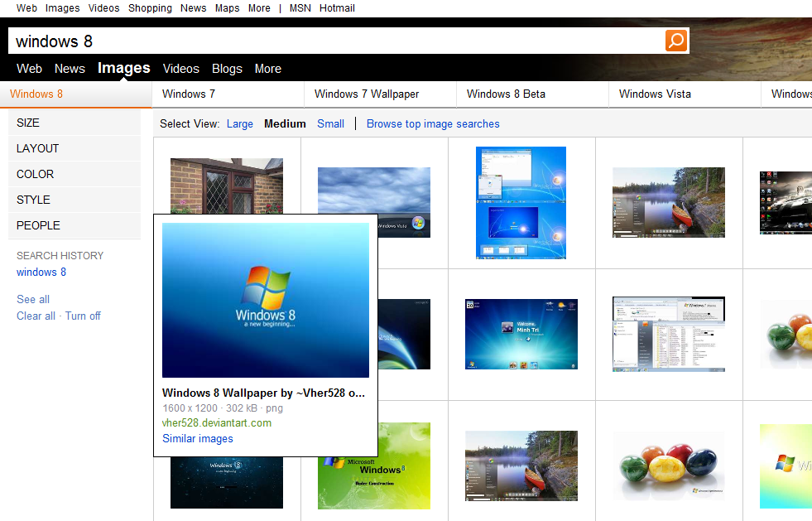
Task: Open the top bar Web link
Action: click(x=27, y=7)
